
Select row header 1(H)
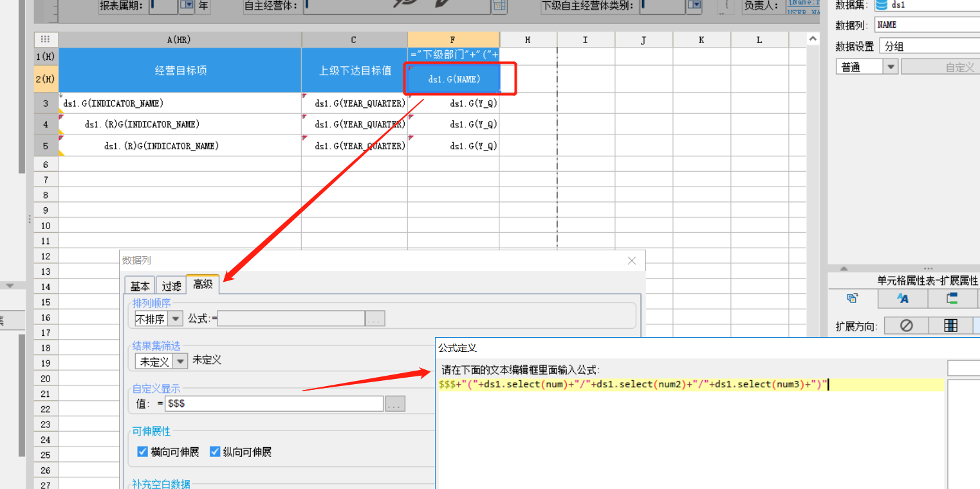point(46,56)
